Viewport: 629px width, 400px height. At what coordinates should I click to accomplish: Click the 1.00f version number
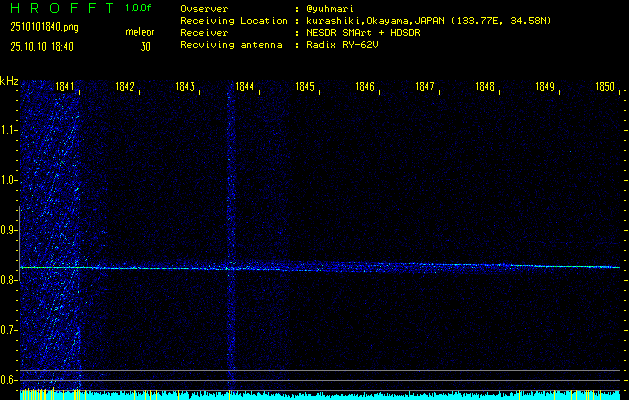click(x=140, y=8)
